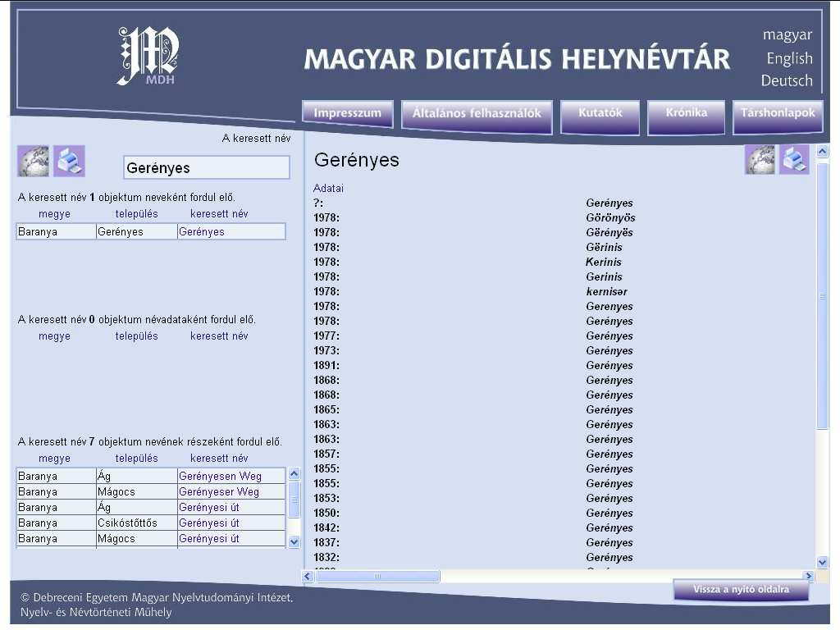This screenshot has height=630, width=840.
Task: Click the 1842: year entry
Action: pyautogui.click(x=326, y=528)
